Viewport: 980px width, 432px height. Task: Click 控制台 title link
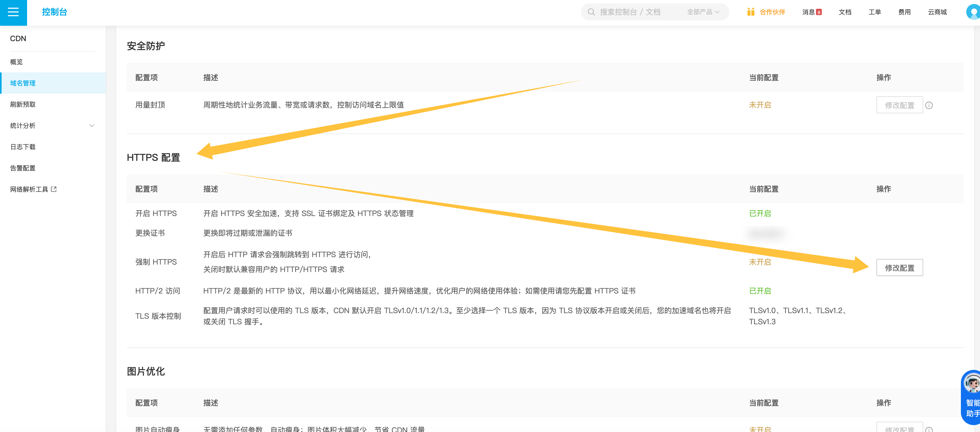(54, 12)
